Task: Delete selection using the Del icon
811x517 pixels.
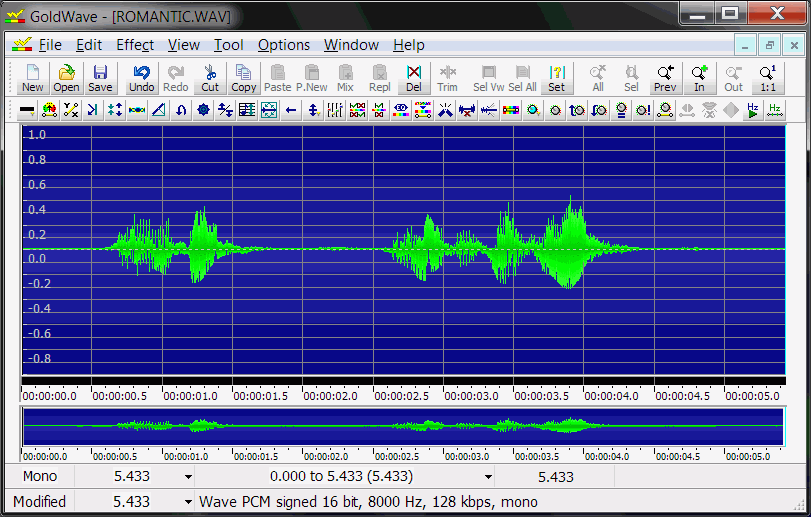Action: [x=413, y=78]
